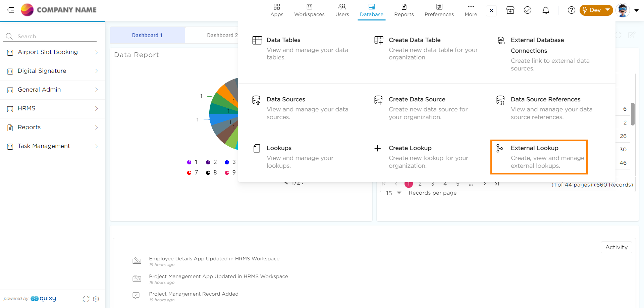Screen dimensions: 644x308
Task: Toggle legend item 1 in chart
Action: 193,162
